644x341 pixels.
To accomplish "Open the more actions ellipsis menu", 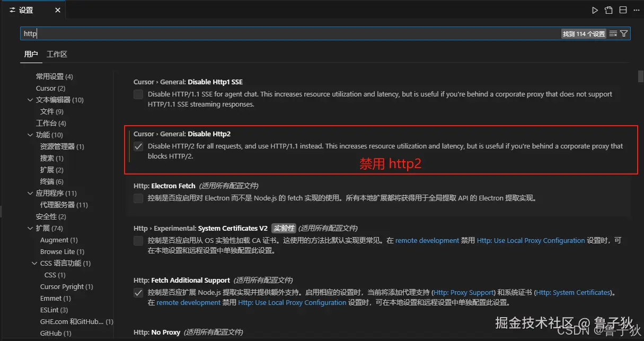I will coord(636,10).
